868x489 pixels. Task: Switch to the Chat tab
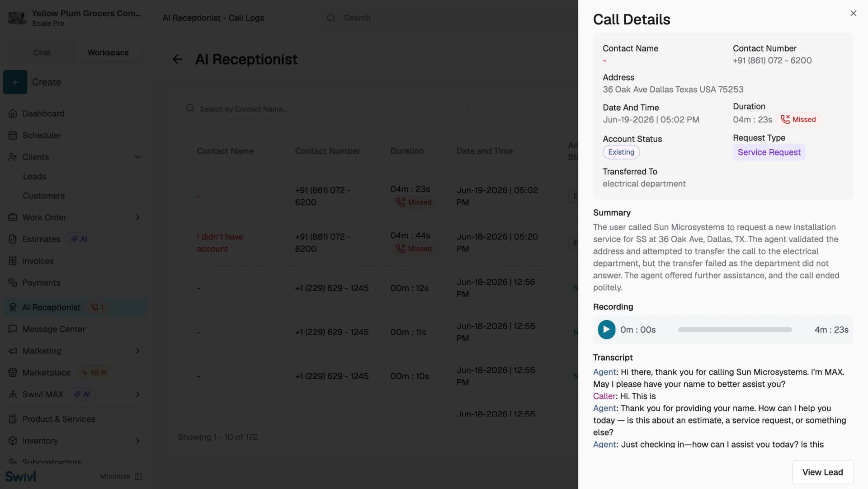click(x=42, y=52)
